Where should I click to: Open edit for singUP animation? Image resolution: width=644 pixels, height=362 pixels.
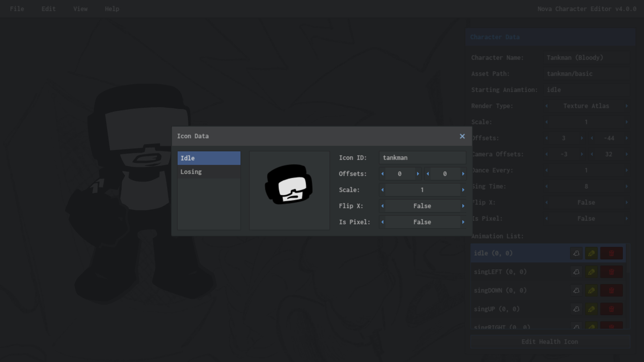click(591, 309)
